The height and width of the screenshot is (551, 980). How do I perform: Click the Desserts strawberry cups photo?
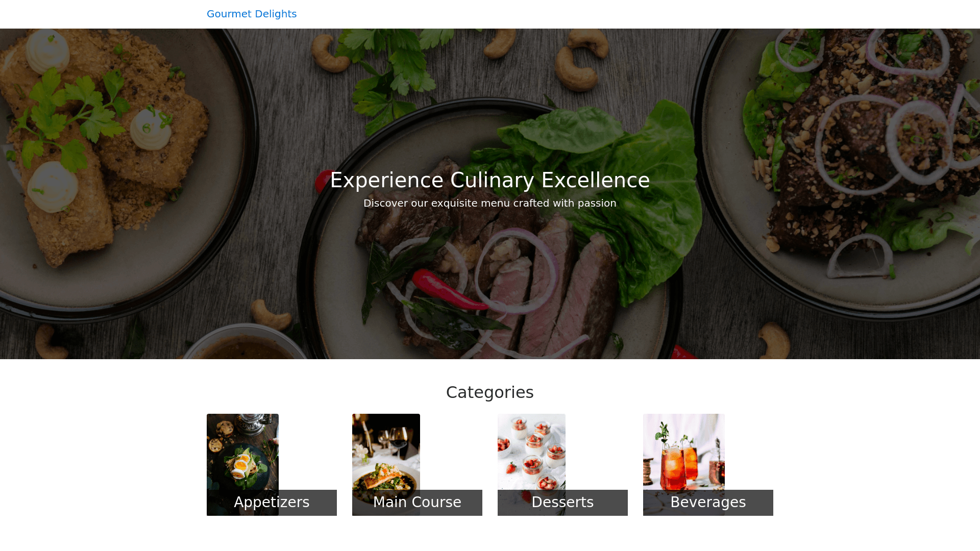click(531, 452)
